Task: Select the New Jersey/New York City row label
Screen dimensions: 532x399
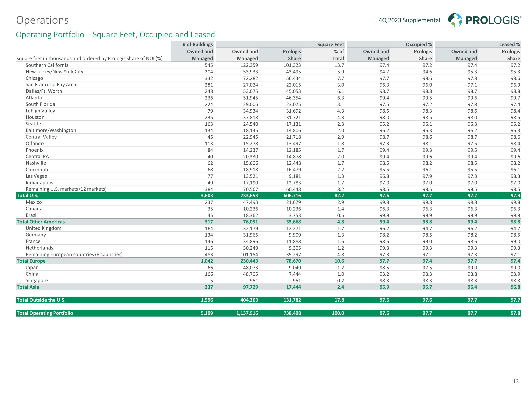Action: pyautogui.click(x=54, y=72)
